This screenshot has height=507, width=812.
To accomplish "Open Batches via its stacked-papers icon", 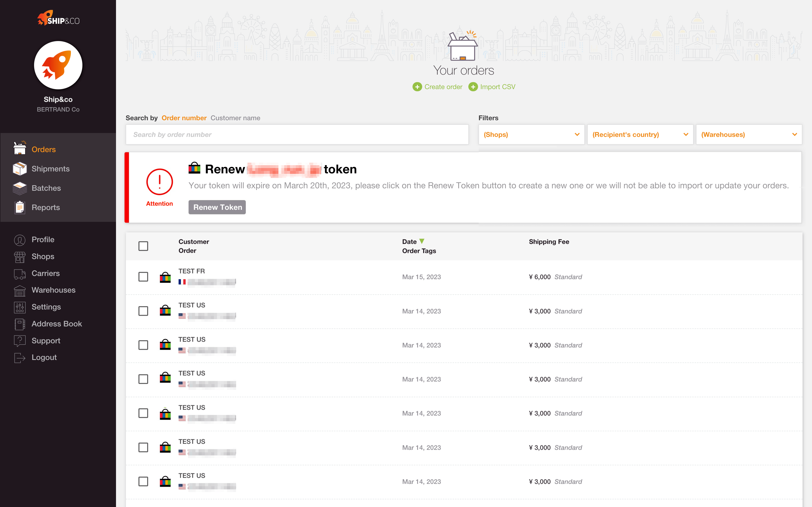I will pos(20,188).
